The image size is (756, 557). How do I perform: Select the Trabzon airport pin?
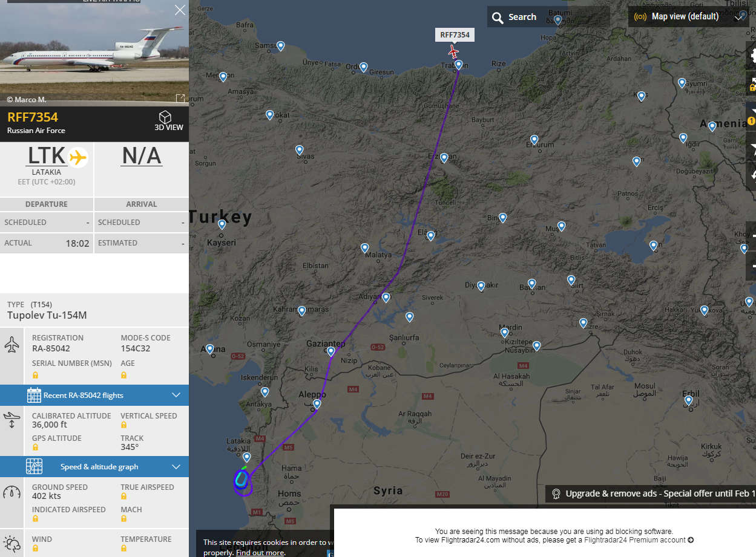[x=459, y=64]
